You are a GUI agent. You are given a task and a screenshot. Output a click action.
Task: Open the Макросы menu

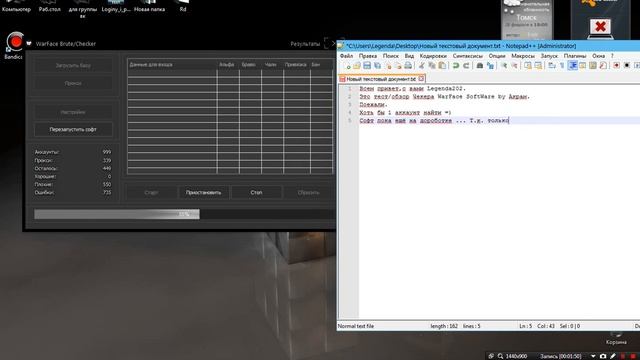523,56
